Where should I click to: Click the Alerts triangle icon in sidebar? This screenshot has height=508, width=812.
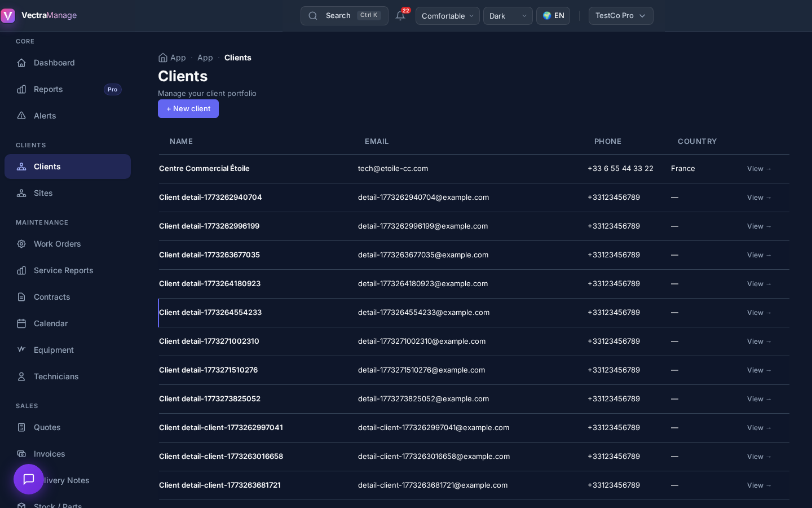click(21, 116)
